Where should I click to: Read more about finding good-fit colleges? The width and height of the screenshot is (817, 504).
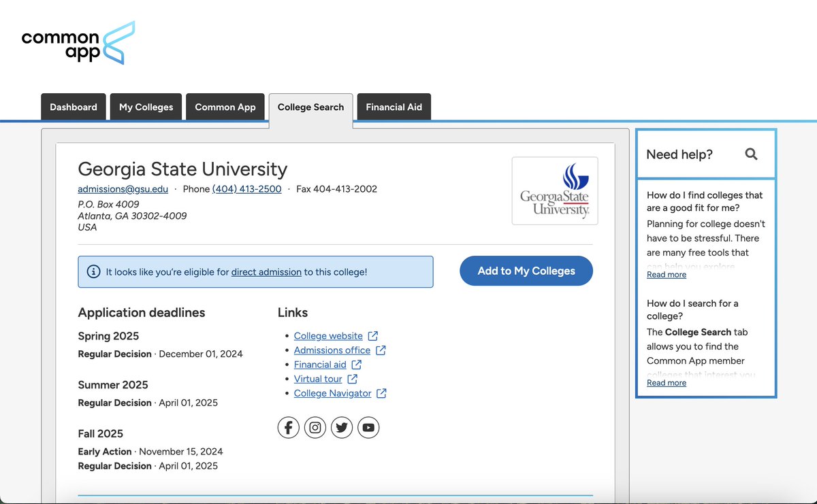coord(667,275)
